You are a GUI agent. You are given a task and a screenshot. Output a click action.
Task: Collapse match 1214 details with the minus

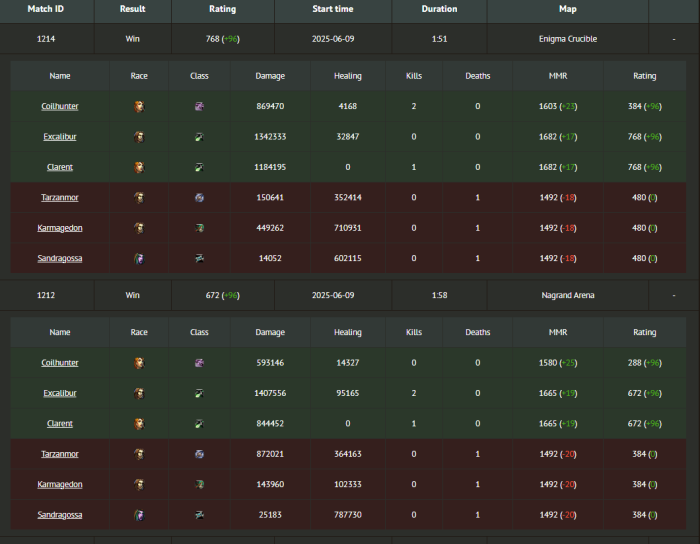[x=674, y=39]
